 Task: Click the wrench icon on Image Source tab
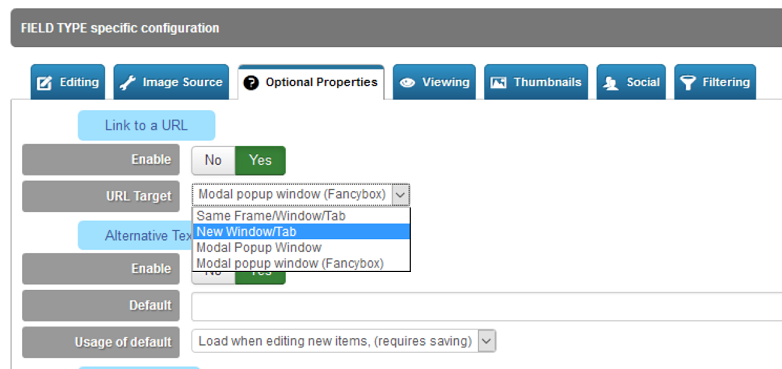point(128,83)
